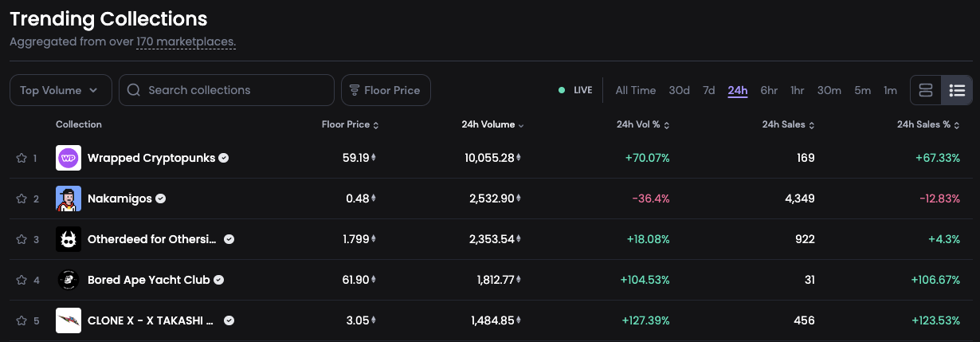
Task: Open Bored Ape Yacht Club collection name
Action: pos(149,280)
